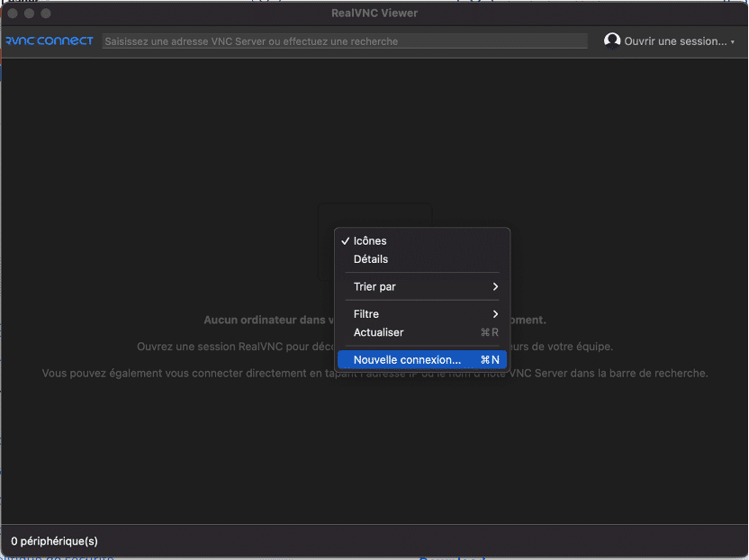Click the 0 périphérique(s) status text
Screen dimensions: 749x560
pos(54,541)
